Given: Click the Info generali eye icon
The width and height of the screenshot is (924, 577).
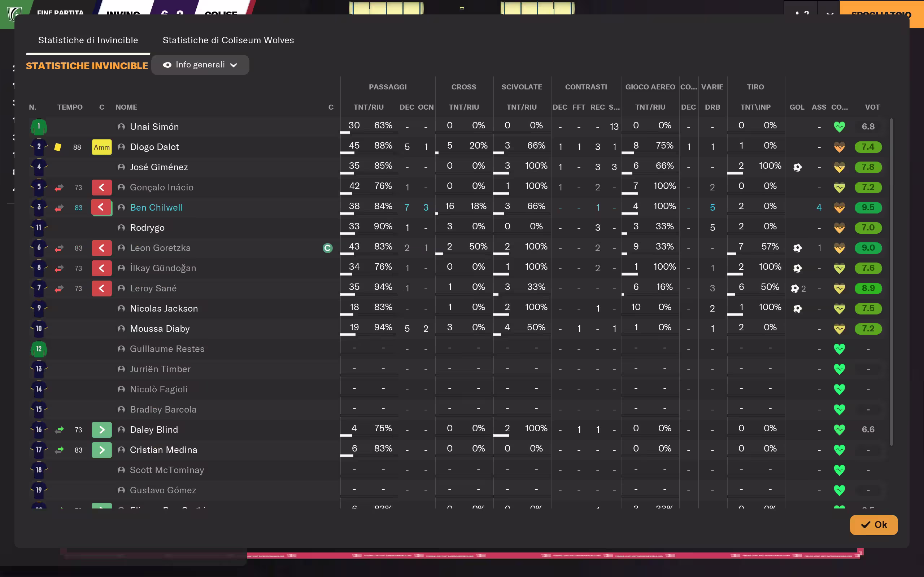Looking at the screenshot, I should [167, 65].
